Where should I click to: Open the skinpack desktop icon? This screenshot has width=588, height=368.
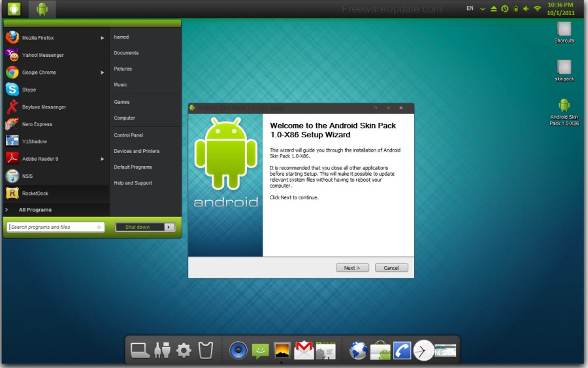[x=564, y=71]
